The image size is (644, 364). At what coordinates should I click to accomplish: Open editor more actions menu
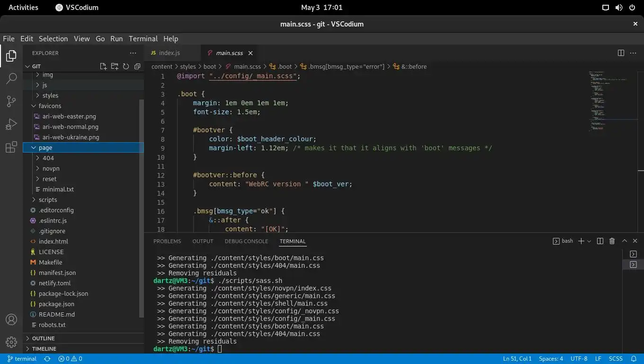[x=633, y=53]
